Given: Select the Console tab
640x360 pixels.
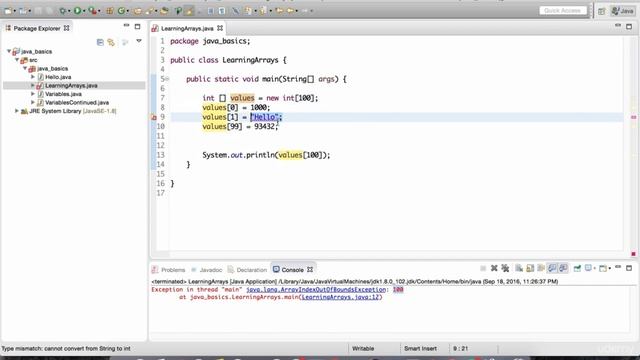Looking at the screenshot, I should (x=292, y=270).
